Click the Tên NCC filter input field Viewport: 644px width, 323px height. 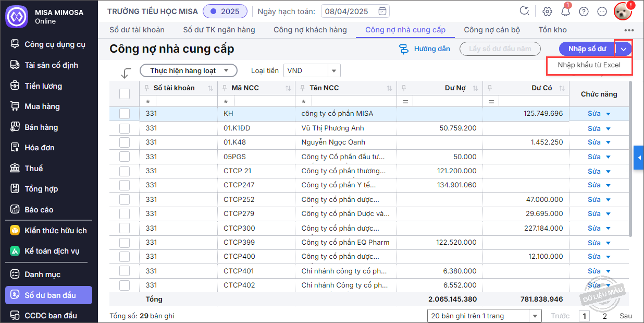click(x=349, y=101)
